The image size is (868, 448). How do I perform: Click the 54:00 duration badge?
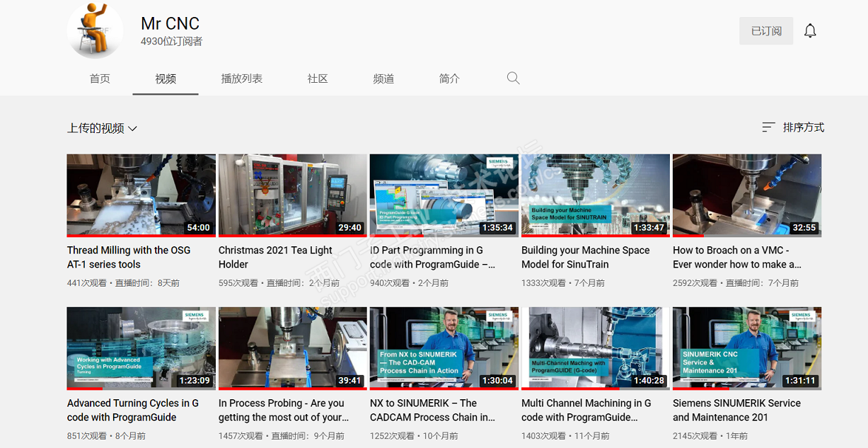tap(198, 228)
